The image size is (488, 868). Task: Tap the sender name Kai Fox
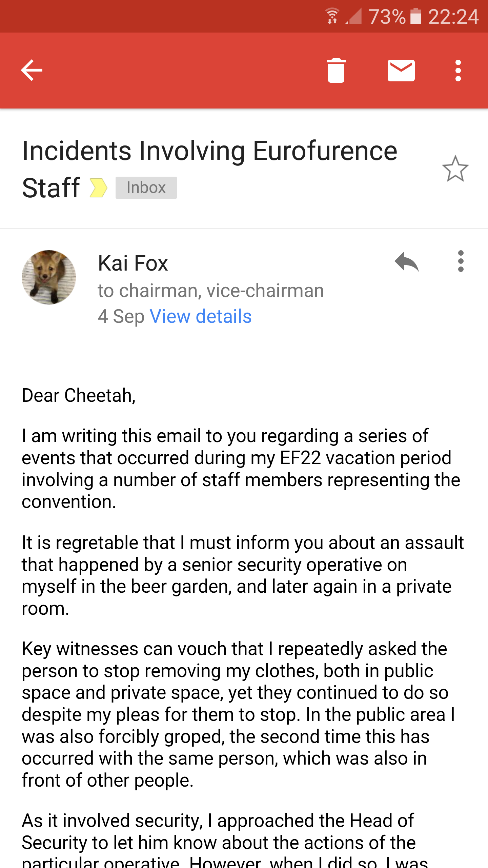[133, 263]
